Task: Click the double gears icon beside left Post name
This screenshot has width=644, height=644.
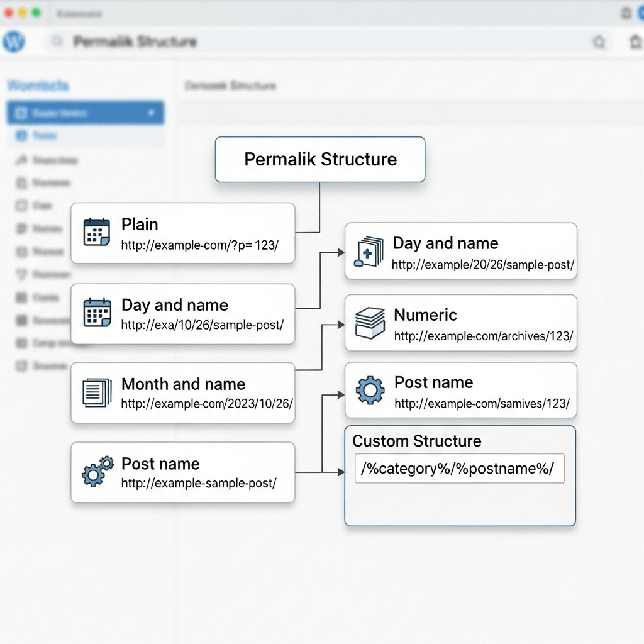Action: 97,471
